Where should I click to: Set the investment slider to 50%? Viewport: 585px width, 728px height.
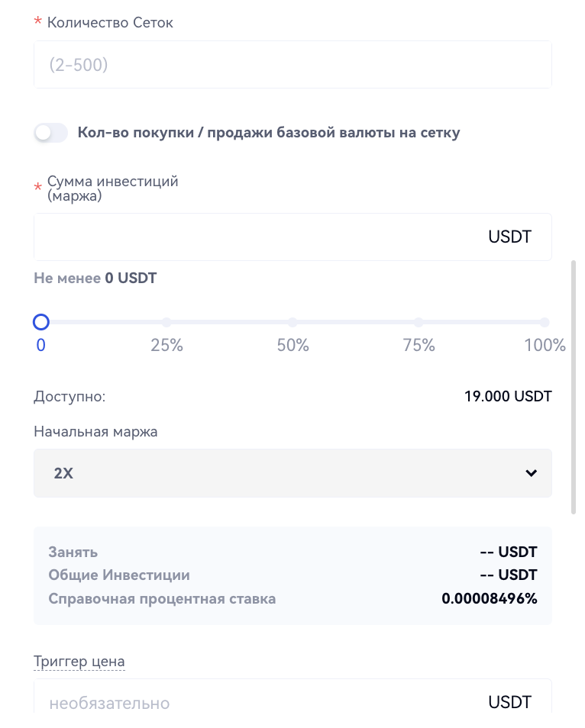click(292, 323)
